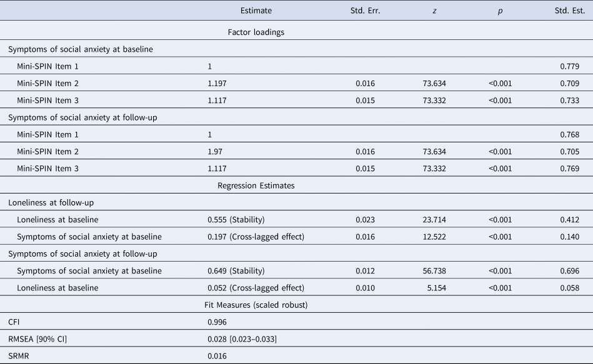Click the Loneliness at follow-up row label
This screenshot has height=364, width=593.
(x=51, y=202)
